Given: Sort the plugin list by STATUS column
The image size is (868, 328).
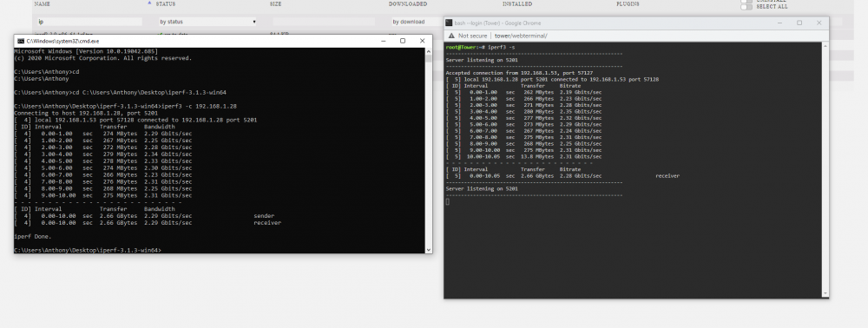Looking at the screenshot, I should click(166, 3).
